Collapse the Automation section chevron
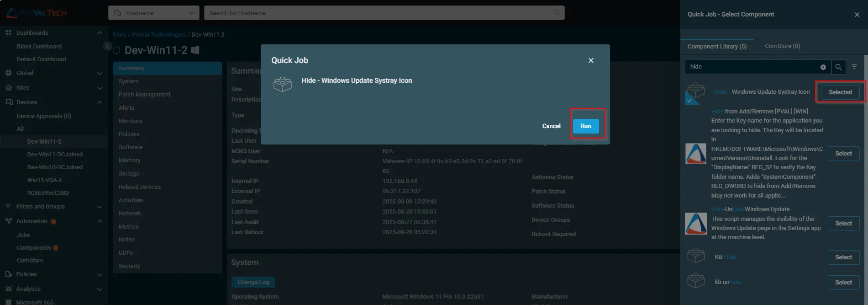 (x=100, y=221)
